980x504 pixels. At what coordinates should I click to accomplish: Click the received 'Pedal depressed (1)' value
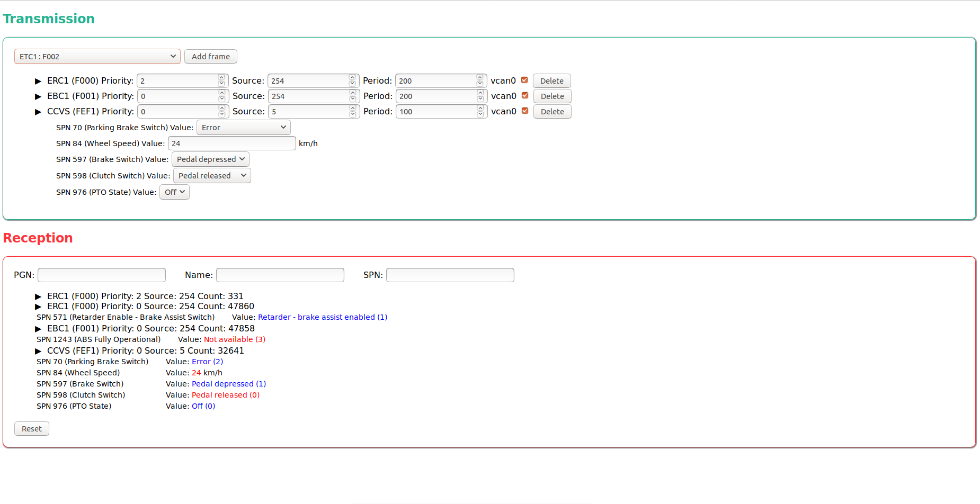229,384
